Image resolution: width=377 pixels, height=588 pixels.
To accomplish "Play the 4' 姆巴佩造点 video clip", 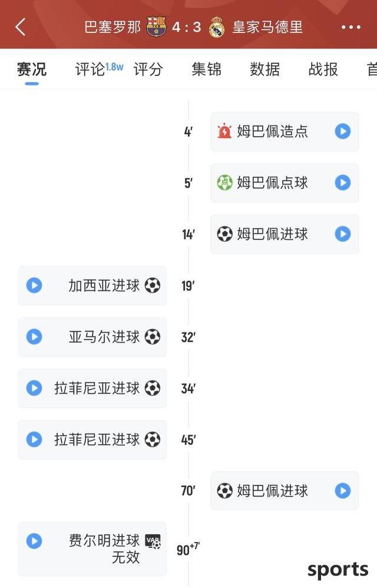I will pos(343,132).
